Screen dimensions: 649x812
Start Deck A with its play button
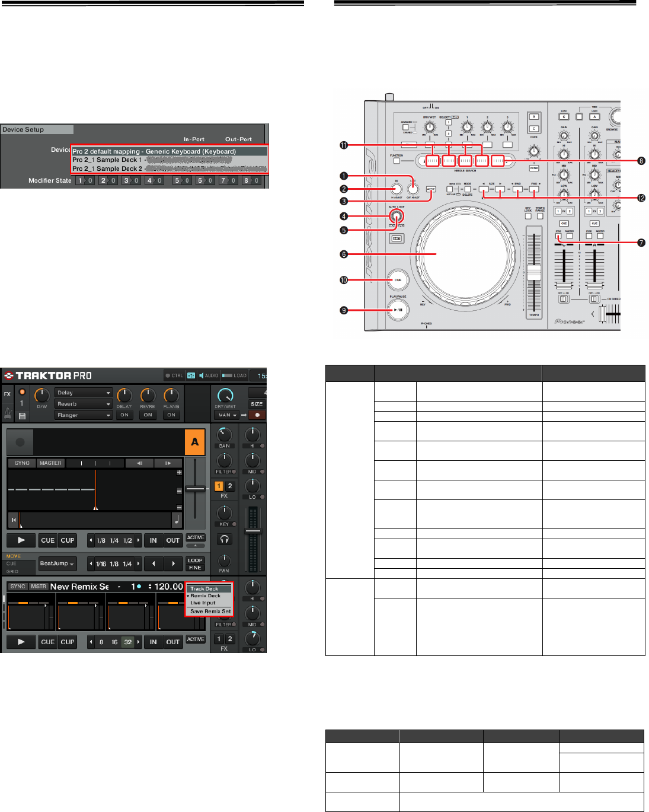click(21, 540)
